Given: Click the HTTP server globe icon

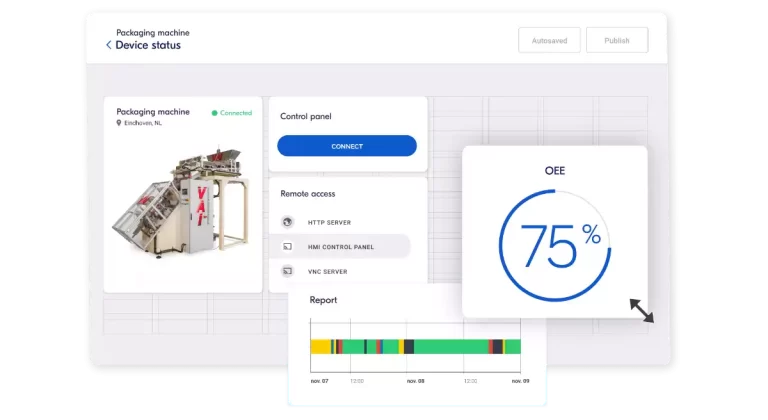Looking at the screenshot, I should 287,222.
